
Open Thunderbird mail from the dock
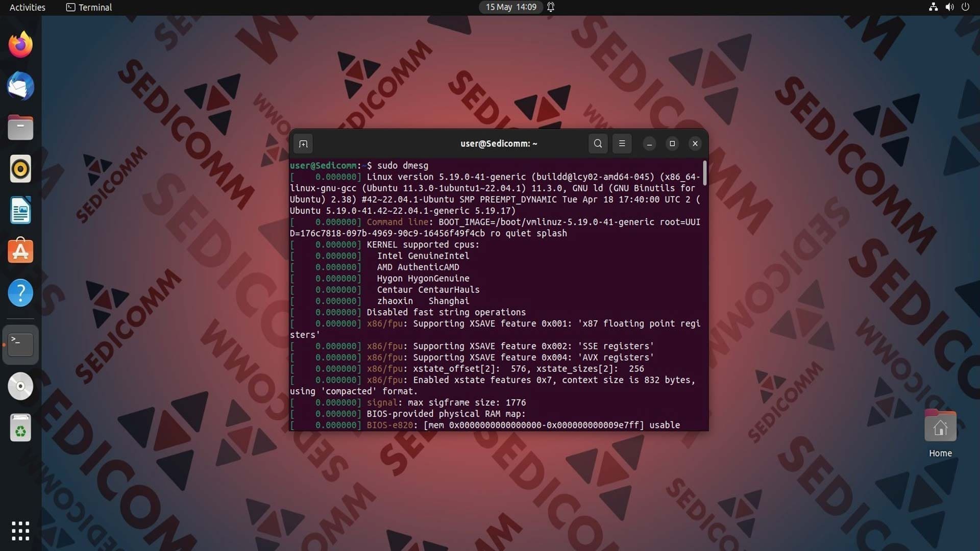point(20,86)
